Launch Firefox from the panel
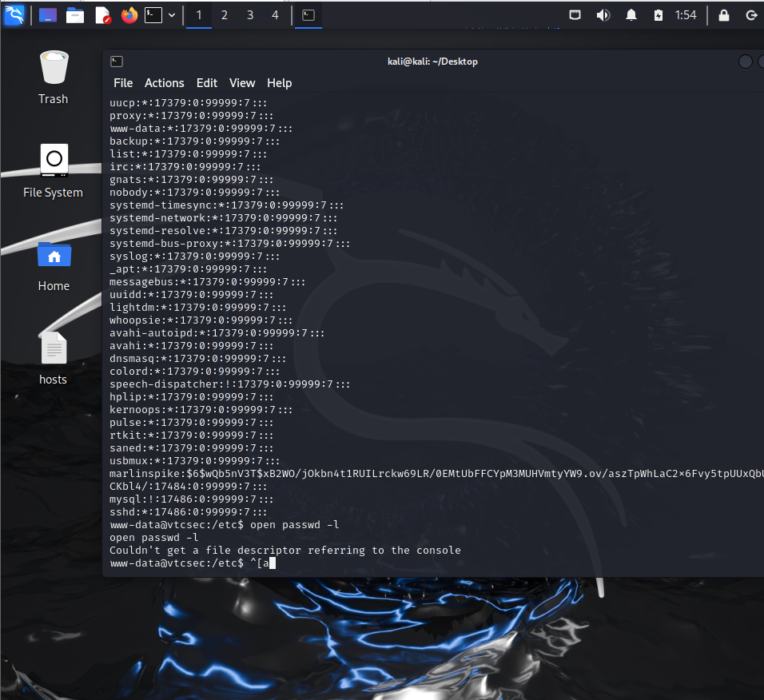 [x=129, y=16]
